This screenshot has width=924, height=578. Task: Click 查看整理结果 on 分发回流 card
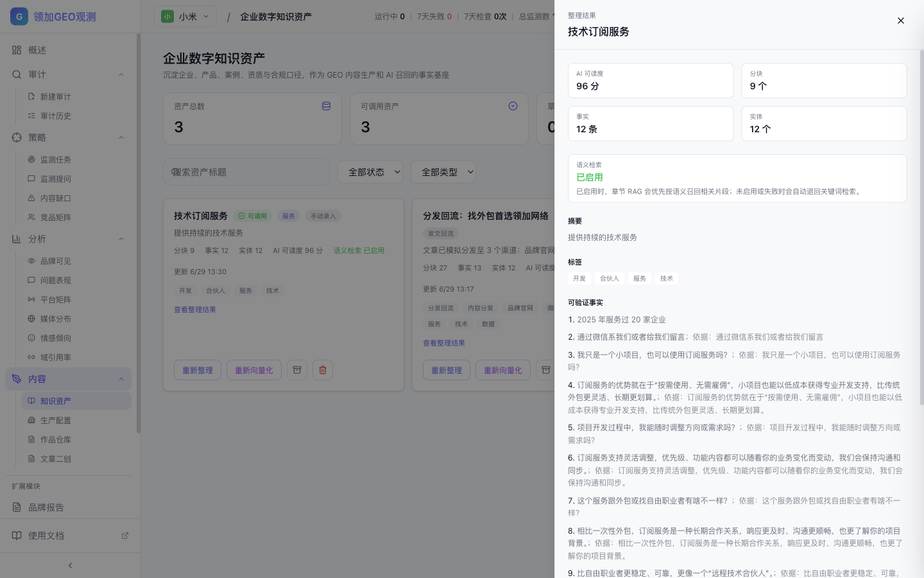444,343
